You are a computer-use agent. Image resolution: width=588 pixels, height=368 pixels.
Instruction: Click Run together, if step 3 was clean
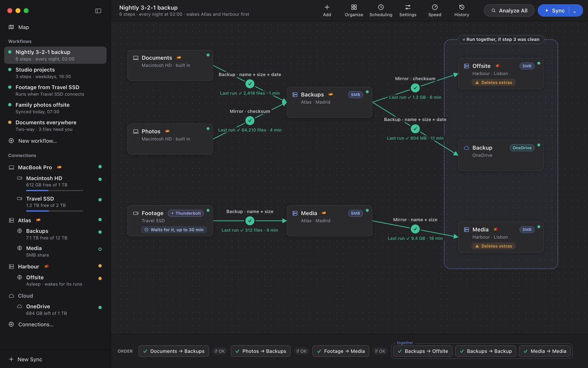tap(501, 40)
